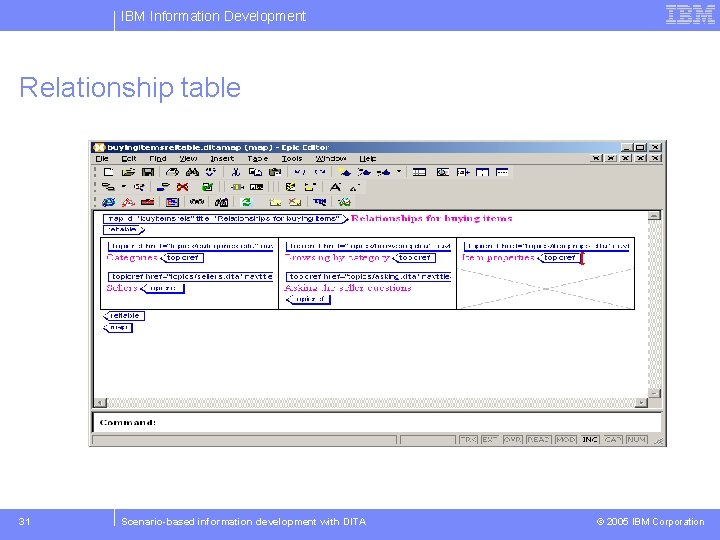Open dropdown arrow beside blue tag icons
720x540 pixels.
[x=399, y=172]
